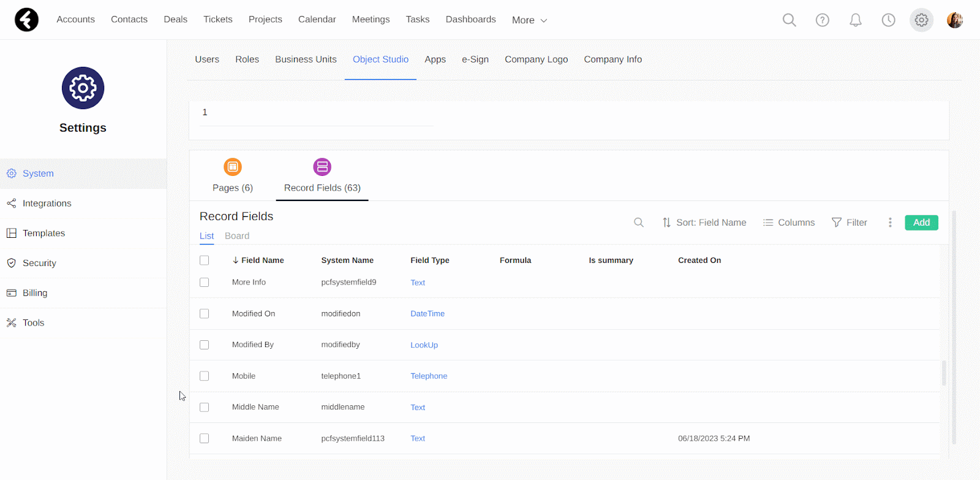980x480 pixels.
Task: Click the System gear icon in sidebar
Action: pos(11,173)
